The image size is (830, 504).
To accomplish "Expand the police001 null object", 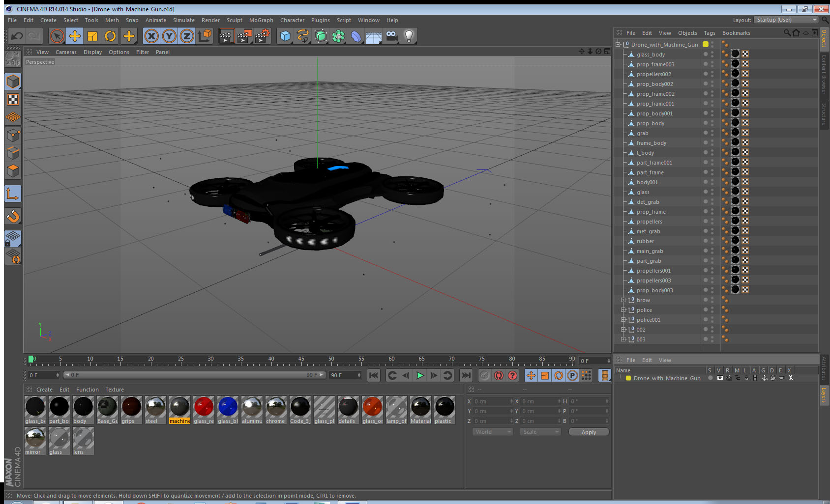I will click(x=623, y=320).
